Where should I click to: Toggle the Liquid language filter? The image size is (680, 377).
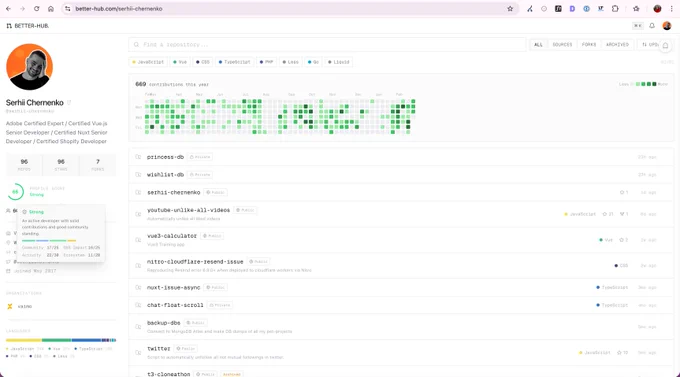(x=339, y=62)
